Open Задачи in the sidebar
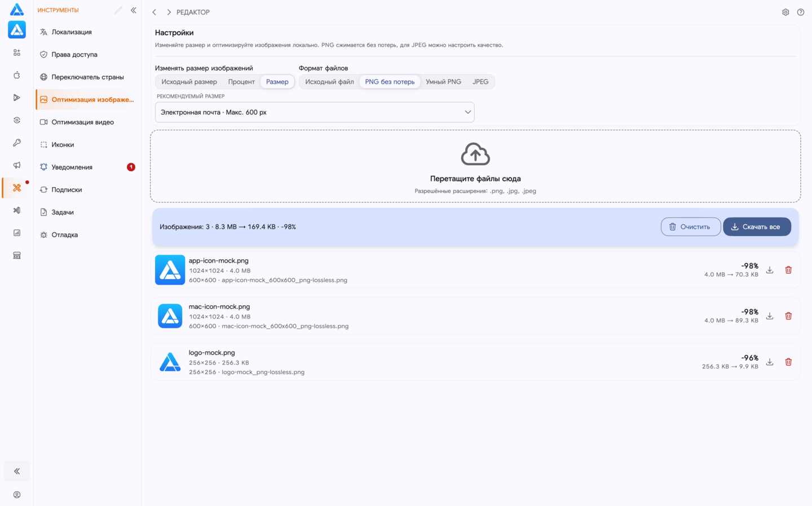Screen dimensions: 812x506 point(87,212)
